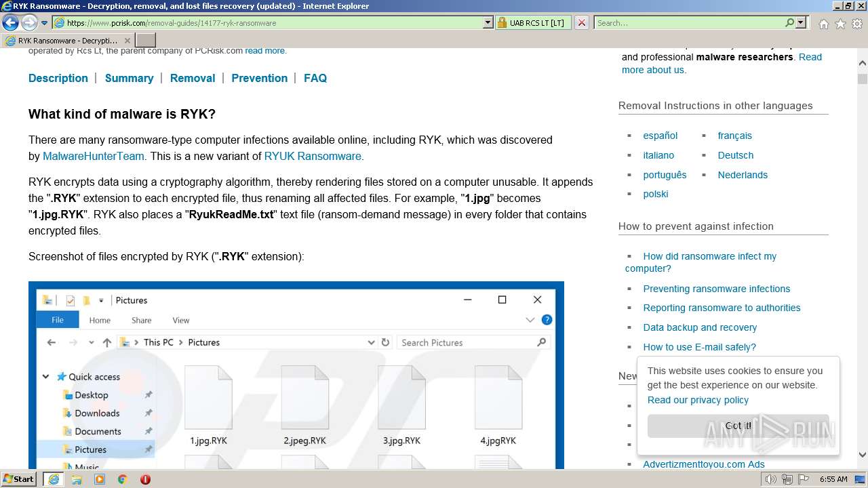Click the security lock UAB RCS LT badge
Screen dimensions: 868x488
click(533, 22)
